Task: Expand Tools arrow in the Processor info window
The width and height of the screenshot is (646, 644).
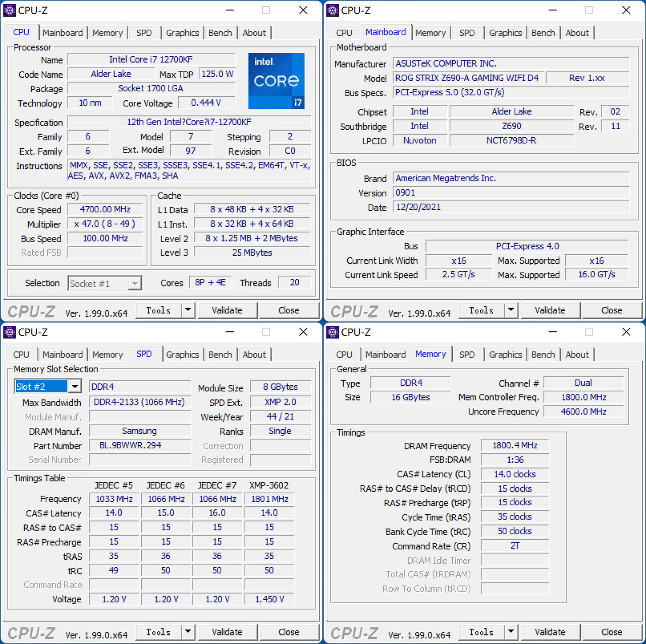Action: [188, 310]
